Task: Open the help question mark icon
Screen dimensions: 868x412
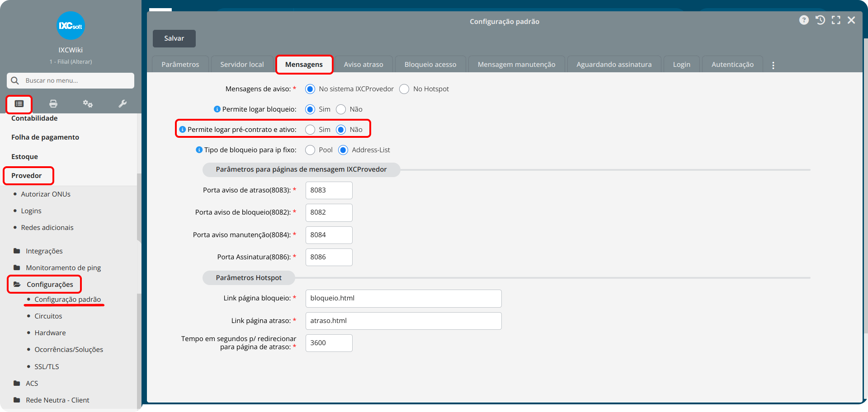Action: 804,20
